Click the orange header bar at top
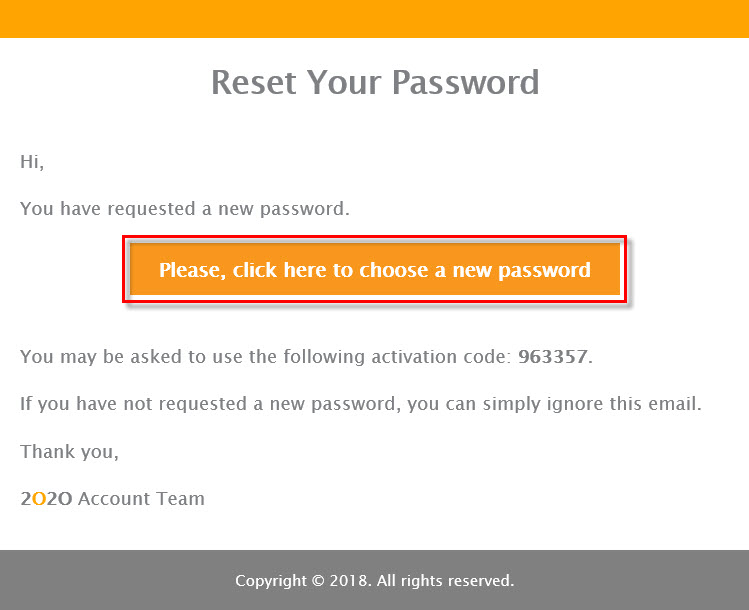749x610 pixels. [x=374, y=18]
